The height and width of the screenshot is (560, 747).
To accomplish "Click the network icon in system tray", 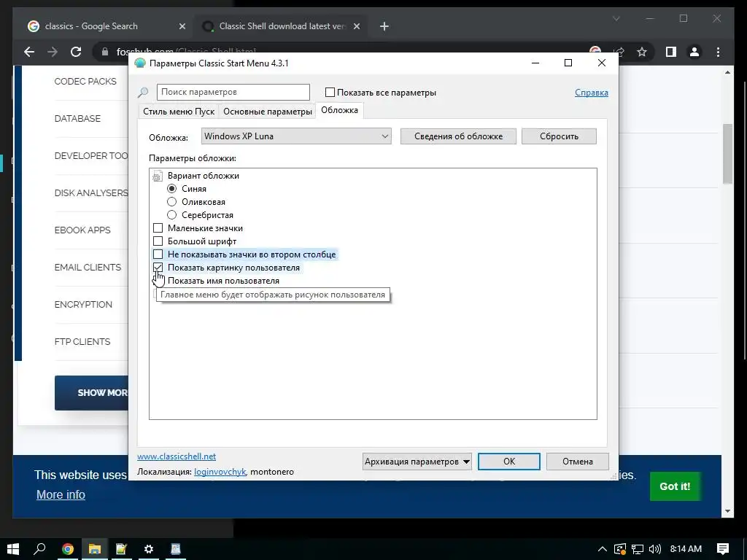I will [638, 549].
